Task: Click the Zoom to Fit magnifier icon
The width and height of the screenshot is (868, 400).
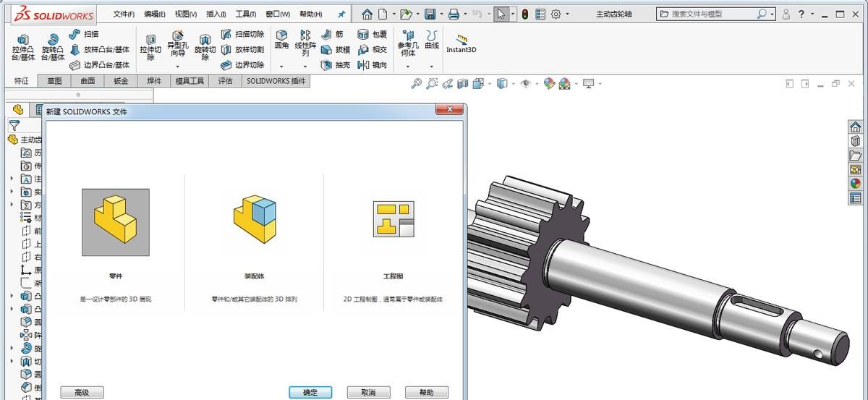Action: coord(416,84)
